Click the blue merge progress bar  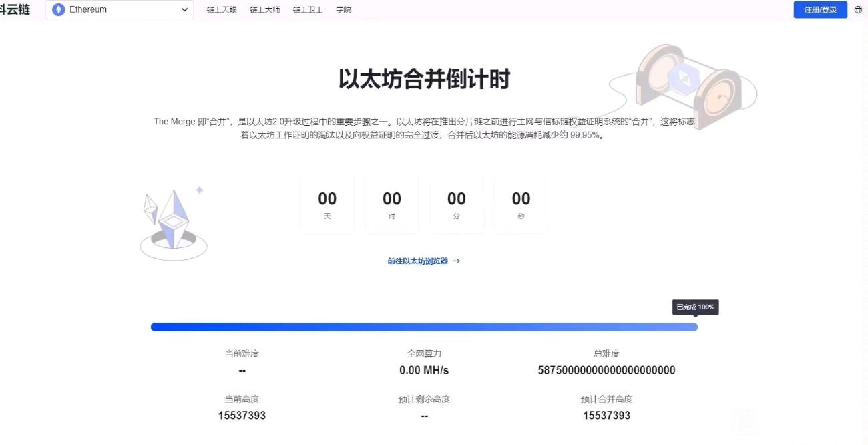424,327
